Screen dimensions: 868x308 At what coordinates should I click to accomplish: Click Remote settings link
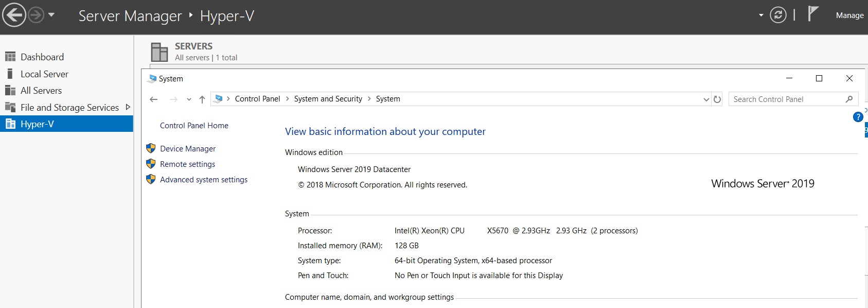point(187,164)
